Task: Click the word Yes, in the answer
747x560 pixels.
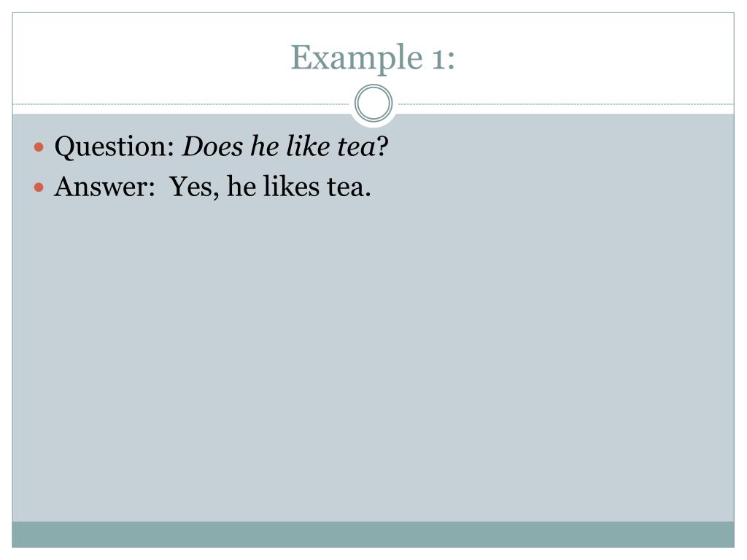Action: (x=194, y=187)
